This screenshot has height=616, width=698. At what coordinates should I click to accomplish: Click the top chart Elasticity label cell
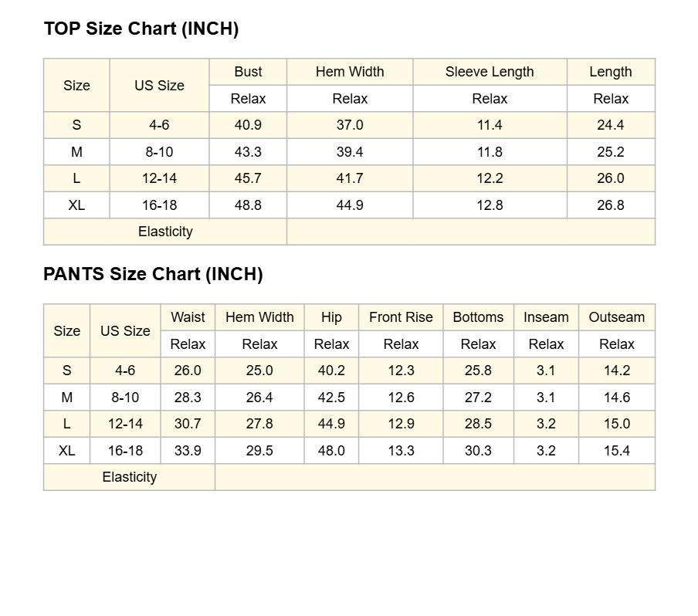(x=165, y=232)
